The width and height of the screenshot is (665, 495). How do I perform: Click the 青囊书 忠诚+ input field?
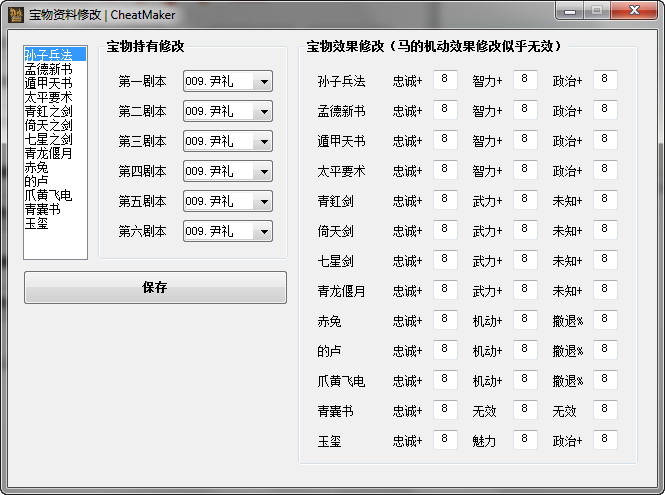(445, 411)
